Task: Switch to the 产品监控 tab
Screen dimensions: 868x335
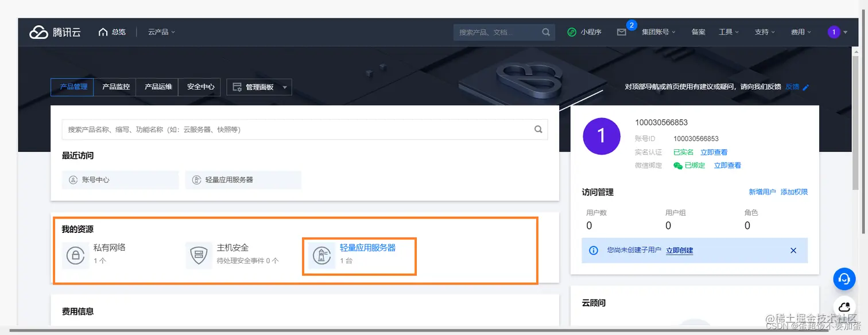Action: coord(115,87)
